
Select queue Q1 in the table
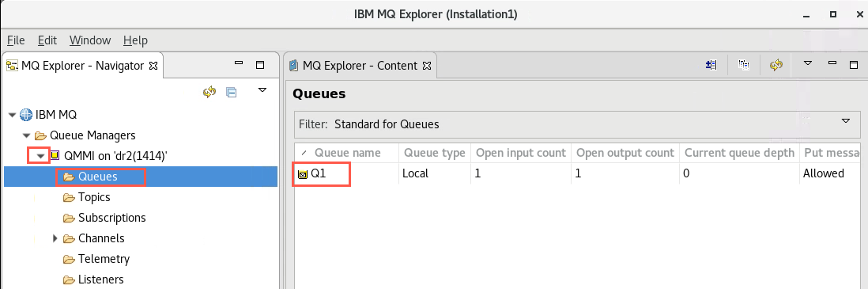(x=319, y=173)
